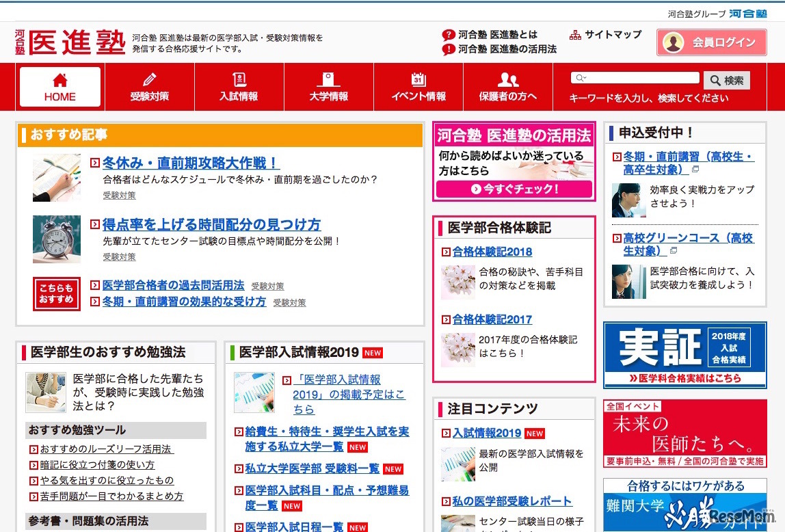Open 冬休み・直前期攻略大作戦！ article
The height and width of the screenshot is (532, 785).
click(191, 163)
